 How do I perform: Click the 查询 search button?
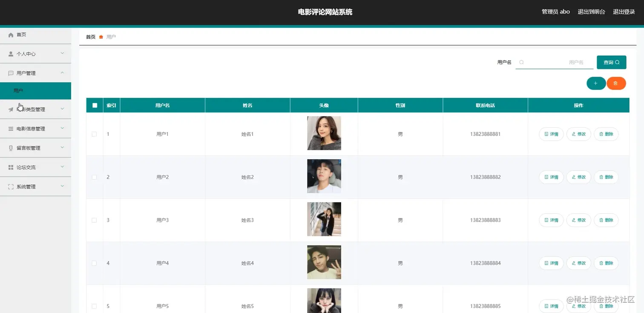pyautogui.click(x=612, y=62)
